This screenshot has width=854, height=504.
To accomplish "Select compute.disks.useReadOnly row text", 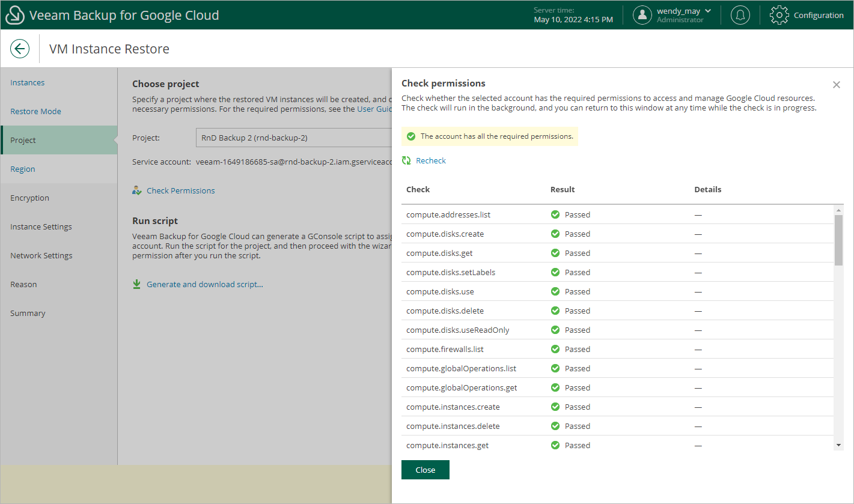I will pyautogui.click(x=458, y=330).
